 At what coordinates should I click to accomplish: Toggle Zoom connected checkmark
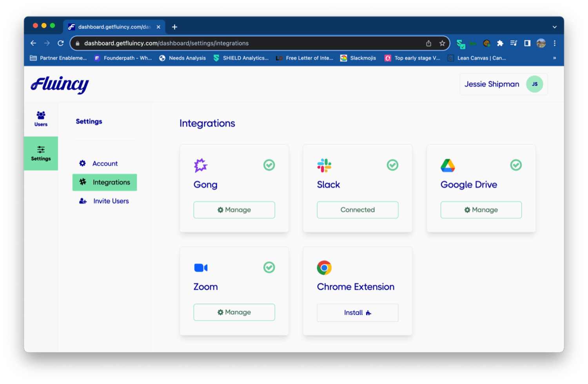[269, 268]
